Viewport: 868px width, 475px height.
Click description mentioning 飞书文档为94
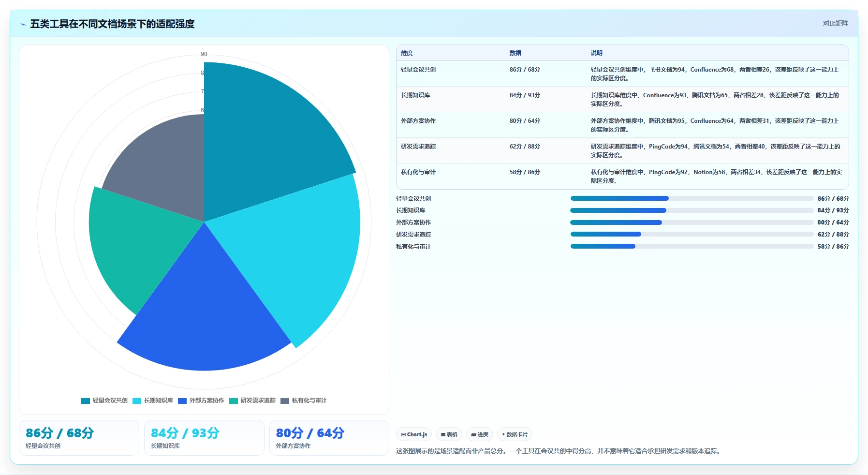point(715,74)
